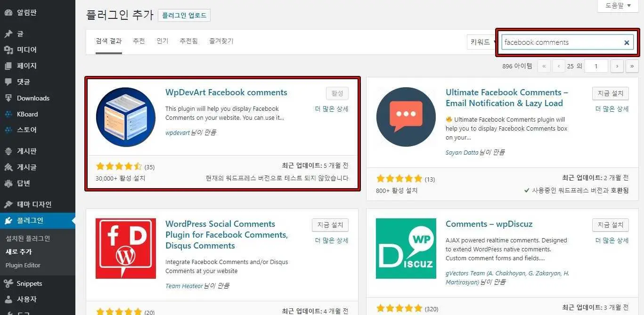
Task: Open the 알림판 dashboard icon in sidebar
Action: point(8,13)
